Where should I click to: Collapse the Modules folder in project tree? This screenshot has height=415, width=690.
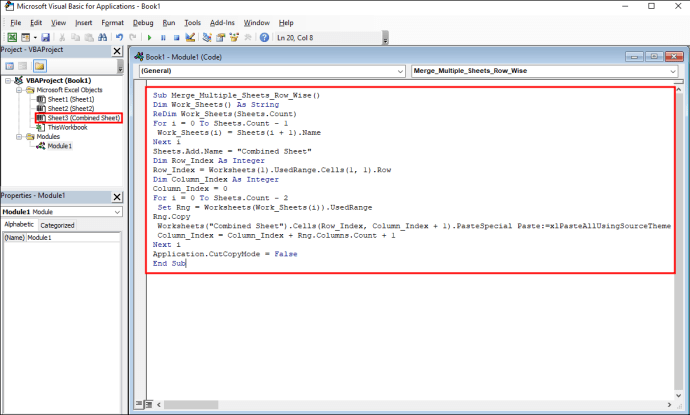(x=19, y=137)
